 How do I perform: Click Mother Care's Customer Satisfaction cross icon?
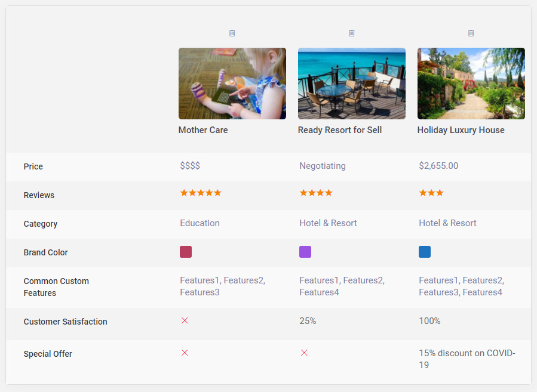pyautogui.click(x=185, y=320)
